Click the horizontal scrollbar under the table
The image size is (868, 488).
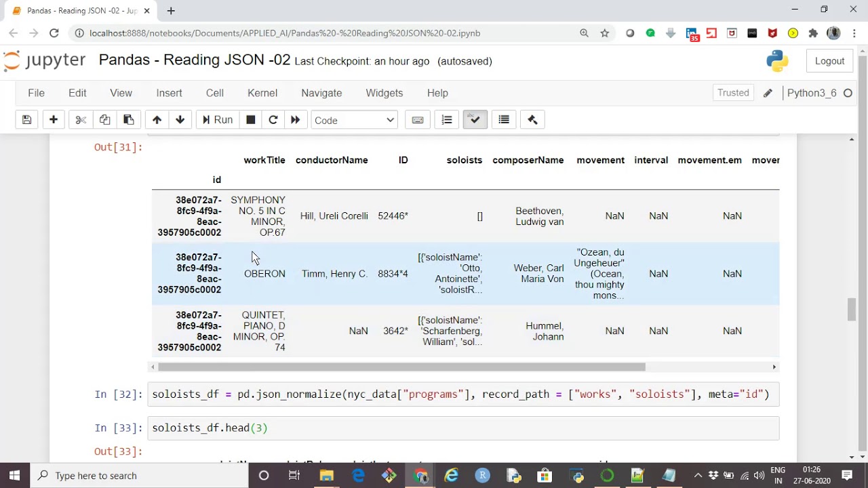[x=401, y=367]
